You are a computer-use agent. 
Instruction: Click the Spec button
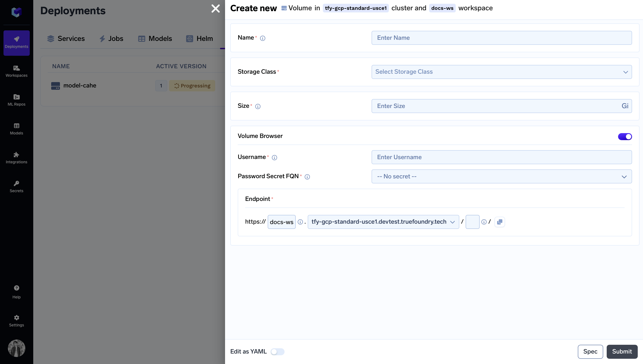tap(590, 352)
